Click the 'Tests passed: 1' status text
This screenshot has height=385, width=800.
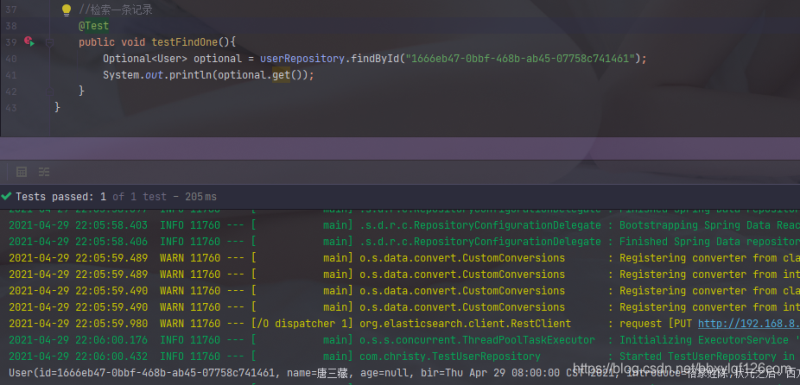click(61, 197)
